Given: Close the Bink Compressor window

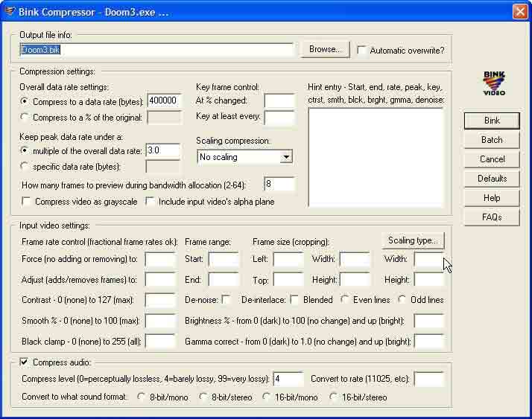Looking at the screenshot, I should (519, 11).
